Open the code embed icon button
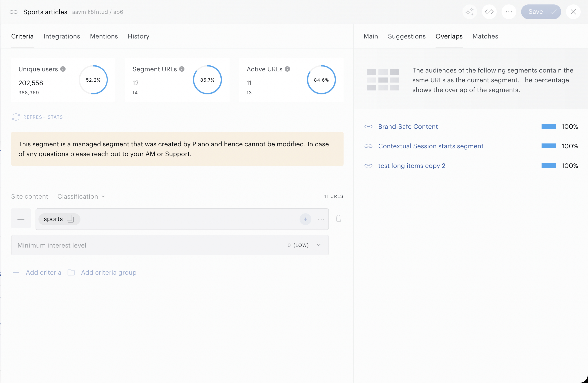Viewport: 588px width, 383px height. 489,12
